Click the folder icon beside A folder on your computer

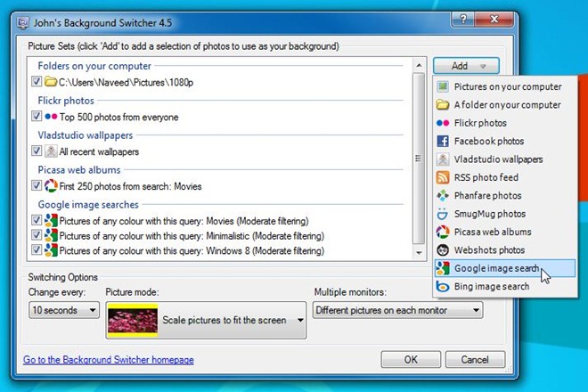(443, 104)
